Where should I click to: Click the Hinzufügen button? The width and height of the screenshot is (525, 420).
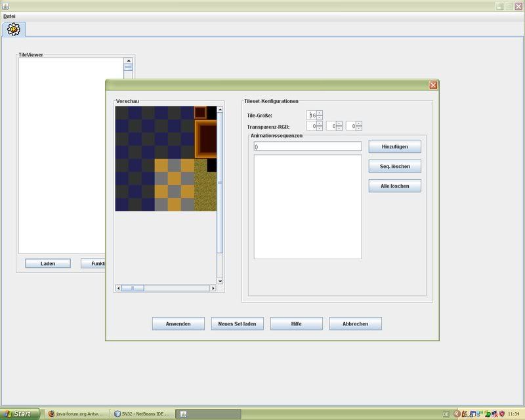[395, 147]
